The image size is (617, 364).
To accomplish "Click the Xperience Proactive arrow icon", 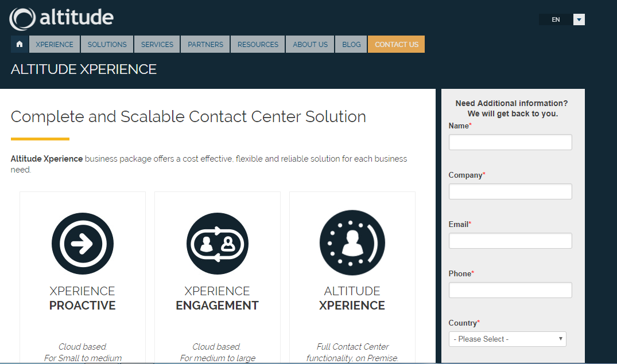I will 82,244.
